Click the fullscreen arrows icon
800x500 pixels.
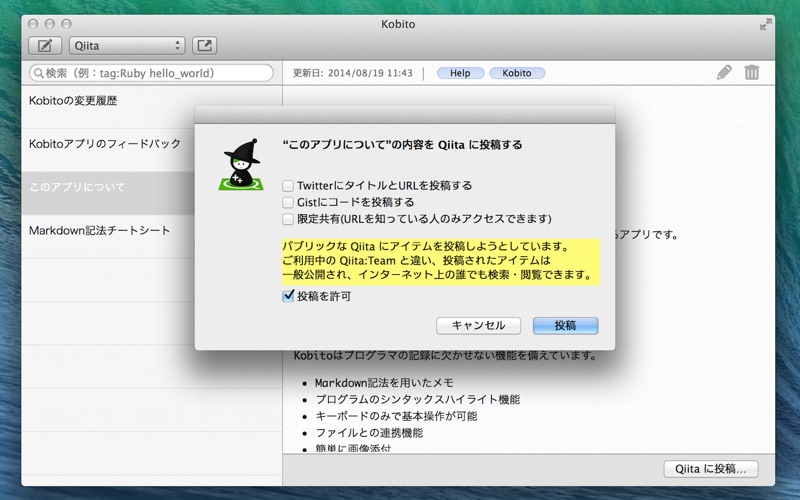765,24
